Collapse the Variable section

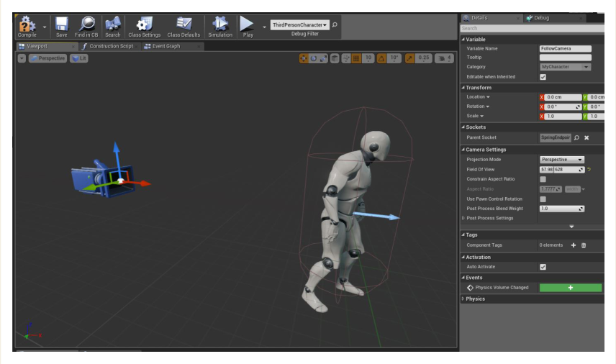pos(463,40)
